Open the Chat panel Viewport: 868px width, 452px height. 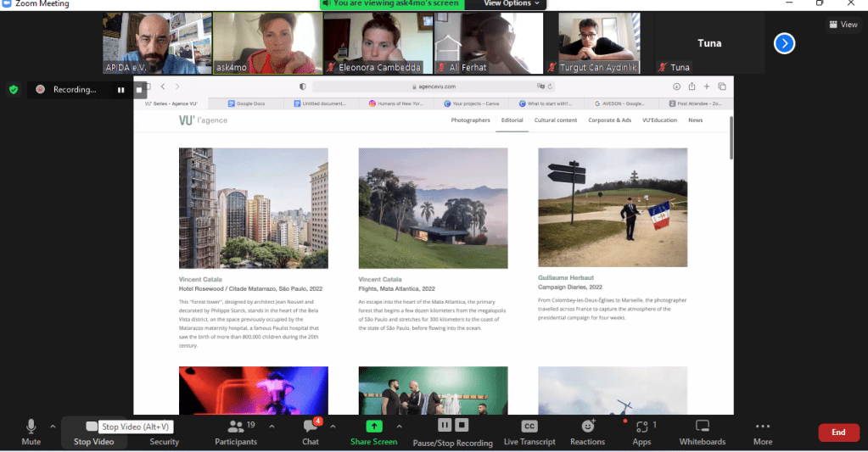[311, 427]
